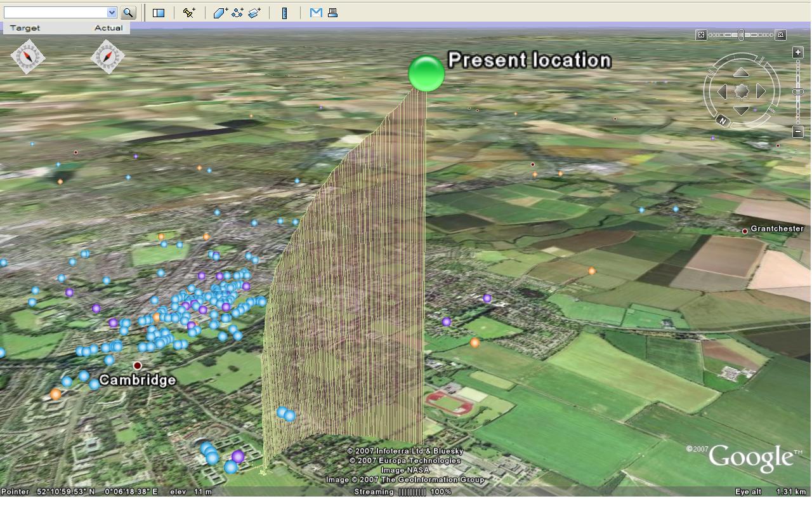Click the Actual label
The height and width of the screenshot is (508, 812).
[108, 28]
